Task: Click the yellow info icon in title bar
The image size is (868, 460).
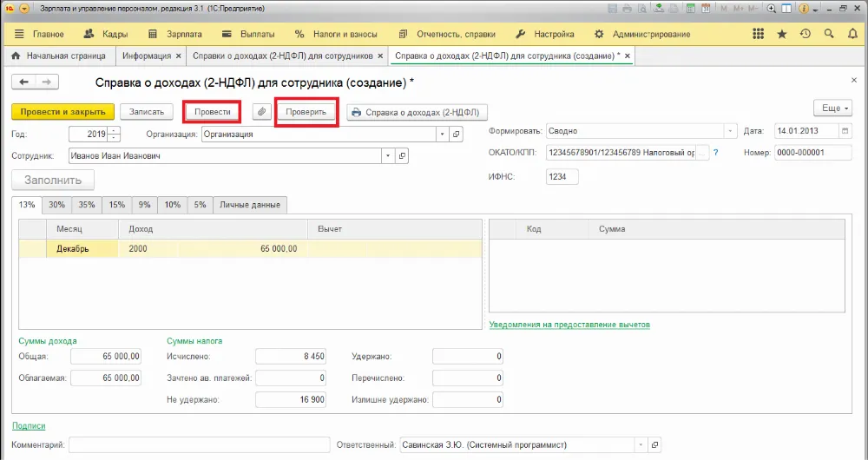Action: pyautogui.click(x=803, y=9)
